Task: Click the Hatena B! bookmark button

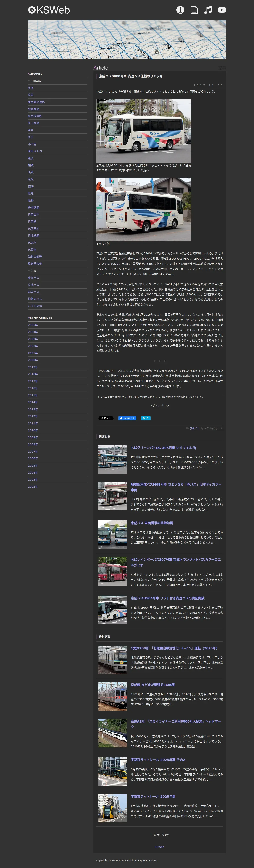Action: pos(146,418)
